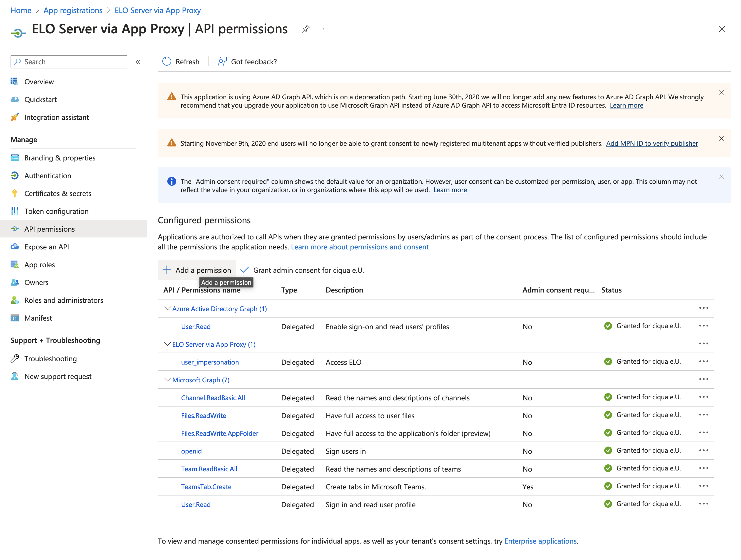Close the API permissions blade
The image size is (741, 560).
(x=722, y=29)
